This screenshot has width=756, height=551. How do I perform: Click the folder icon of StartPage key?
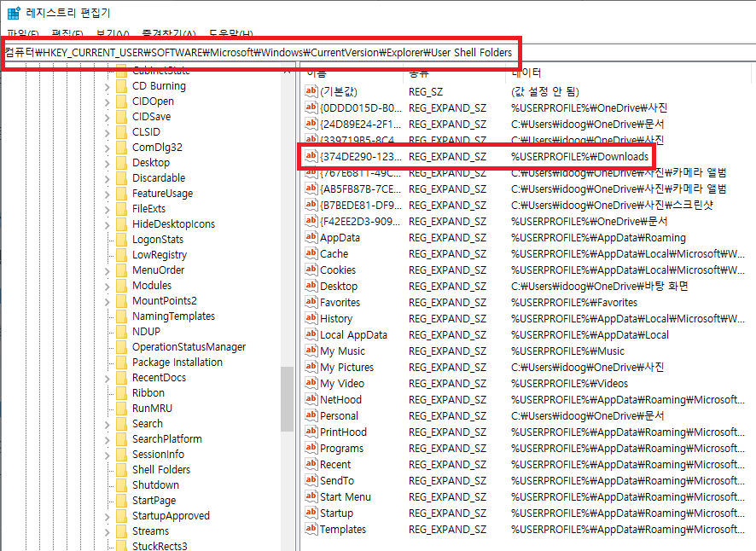pyautogui.click(x=121, y=501)
